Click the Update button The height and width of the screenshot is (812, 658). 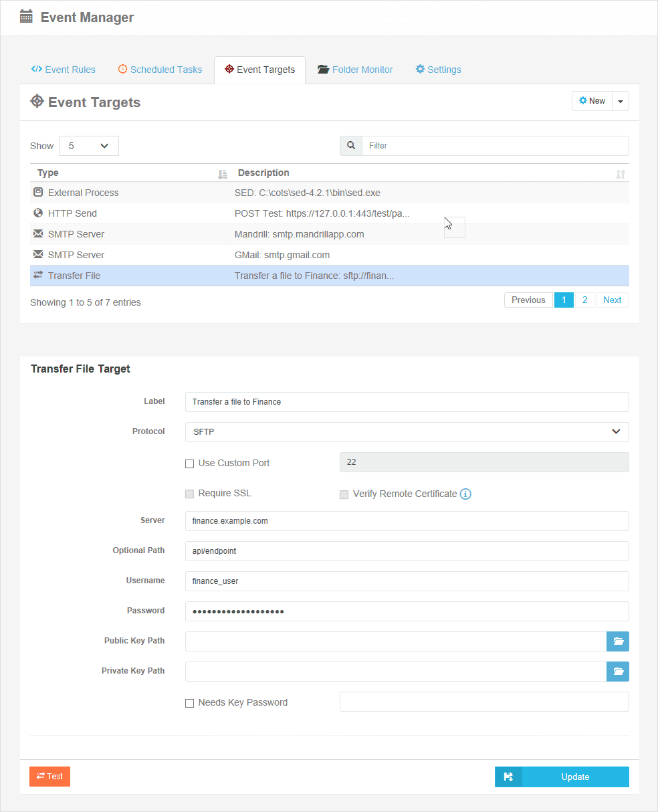[x=562, y=777]
